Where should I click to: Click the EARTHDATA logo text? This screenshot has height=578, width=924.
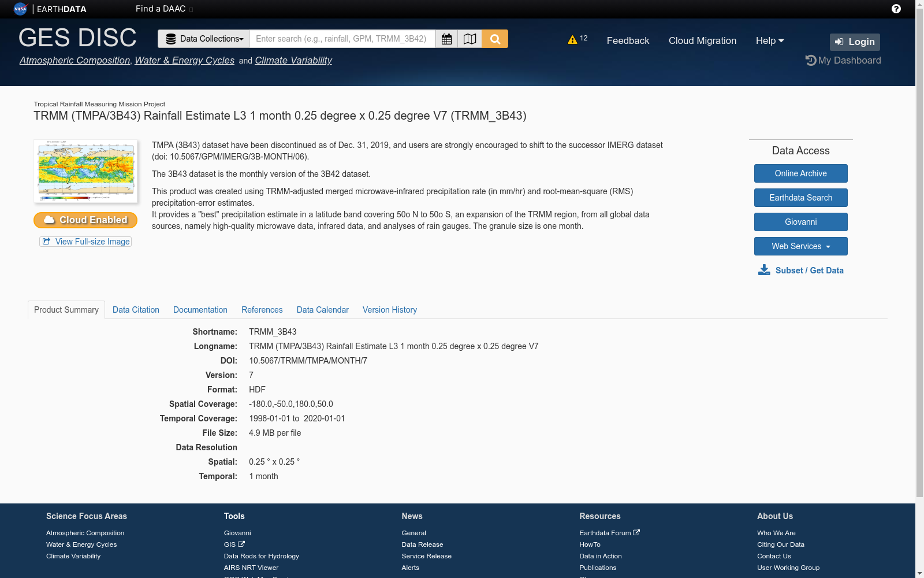pos(62,9)
